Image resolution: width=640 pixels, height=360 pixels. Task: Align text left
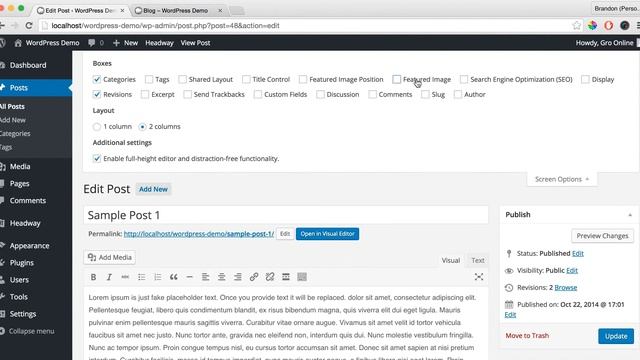point(205,277)
